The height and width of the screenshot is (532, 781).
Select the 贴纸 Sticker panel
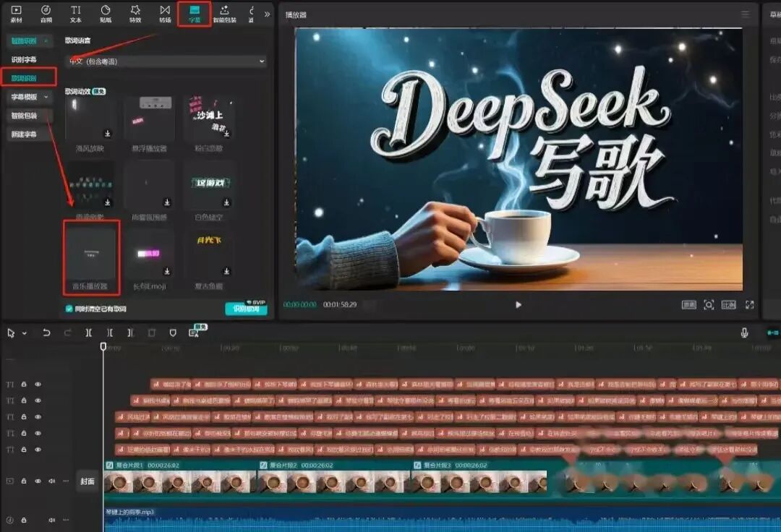[105, 13]
